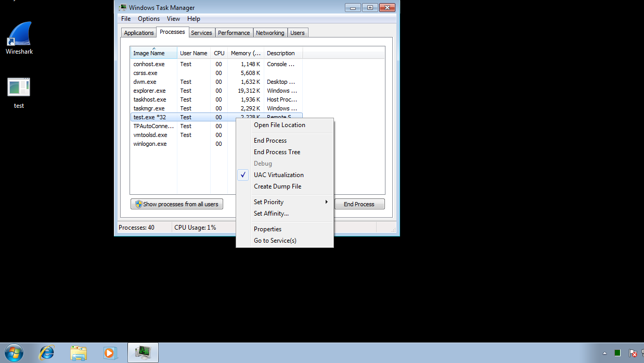
Task: Open the Options menu
Action: (149, 19)
